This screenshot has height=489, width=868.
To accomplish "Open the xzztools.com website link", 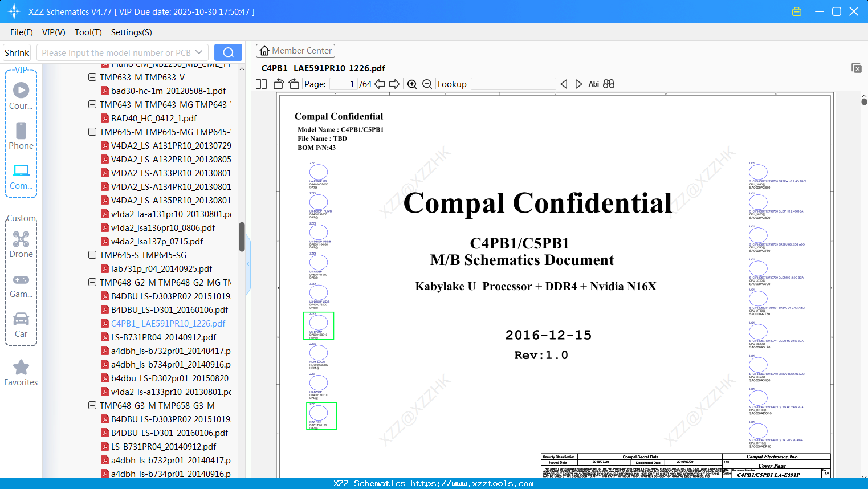I will [472, 483].
